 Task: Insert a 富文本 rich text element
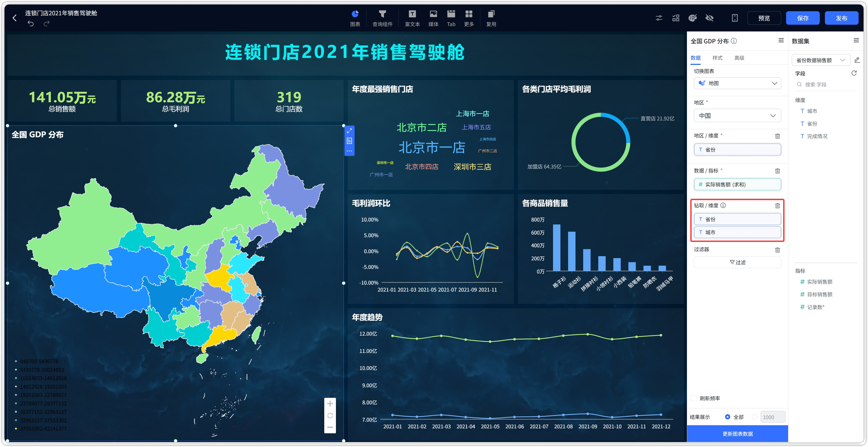pyautogui.click(x=412, y=18)
